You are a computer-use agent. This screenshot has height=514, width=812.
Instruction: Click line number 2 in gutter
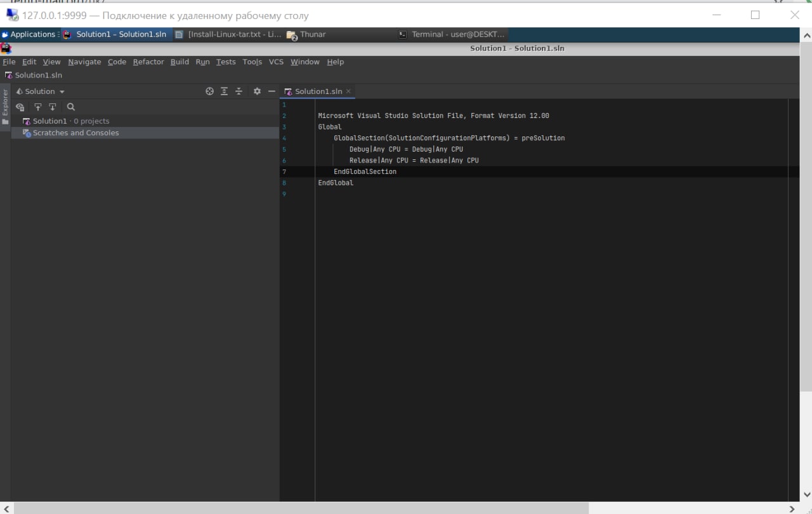pyautogui.click(x=284, y=115)
